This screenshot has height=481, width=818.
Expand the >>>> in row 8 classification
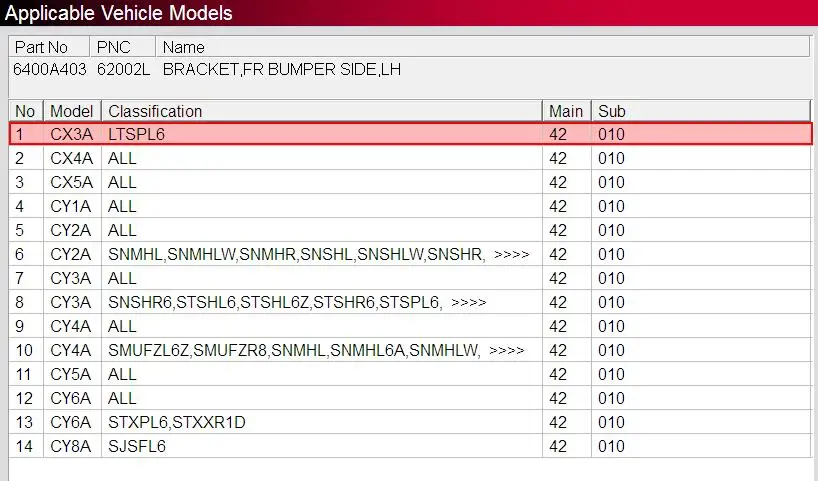click(468, 303)
